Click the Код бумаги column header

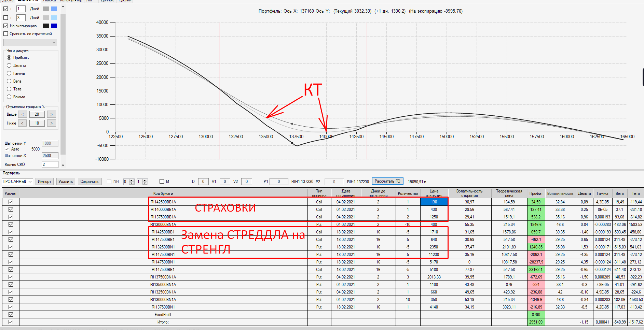click(x=163, y=193)
